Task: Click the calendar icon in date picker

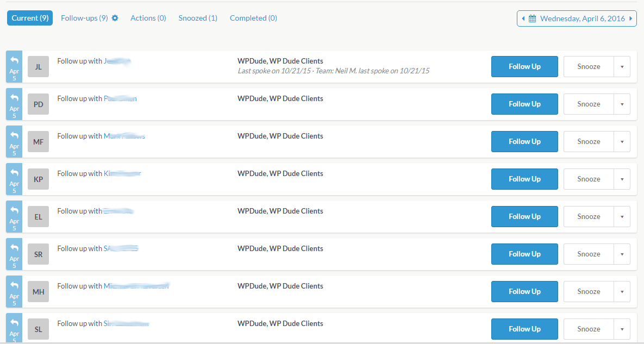Action: tap(532, 18)
